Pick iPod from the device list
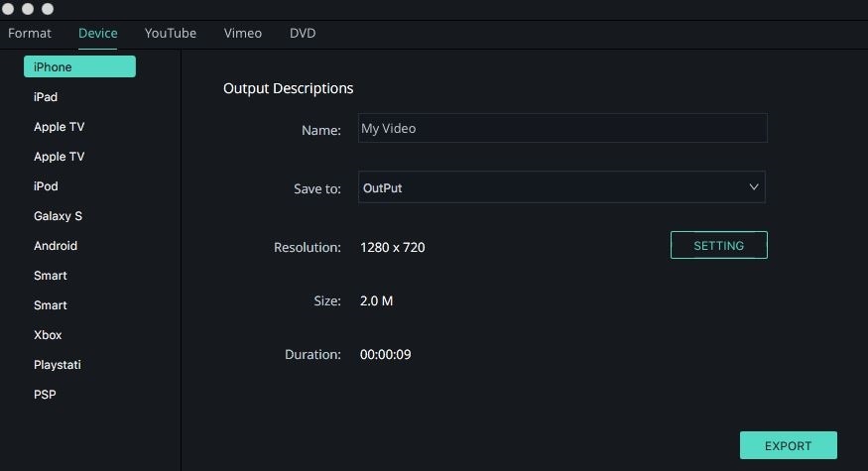868x471 pixels. click(46, 186)
